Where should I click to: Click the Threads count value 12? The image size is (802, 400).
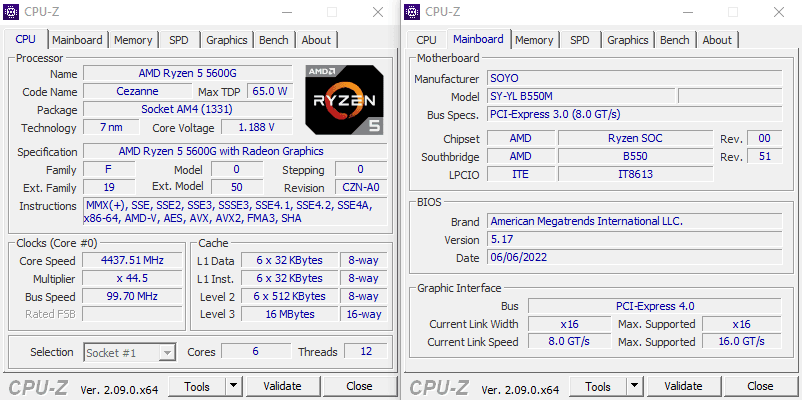(x=366, y=351)
